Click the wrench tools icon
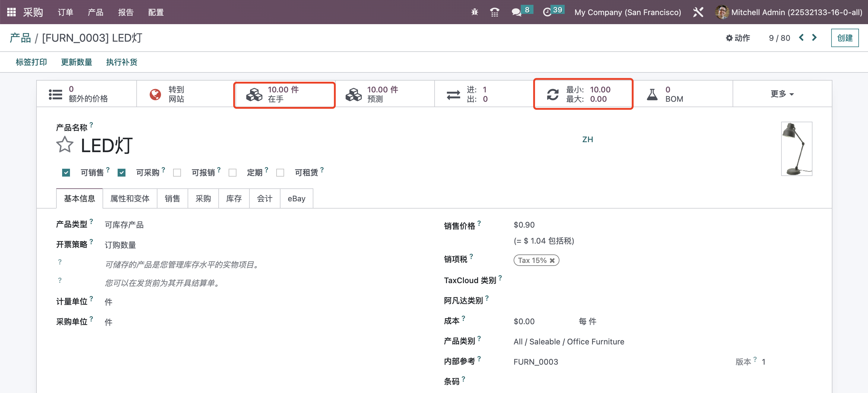868x393 pixels. pyautogui.click(x=698, y=12)
